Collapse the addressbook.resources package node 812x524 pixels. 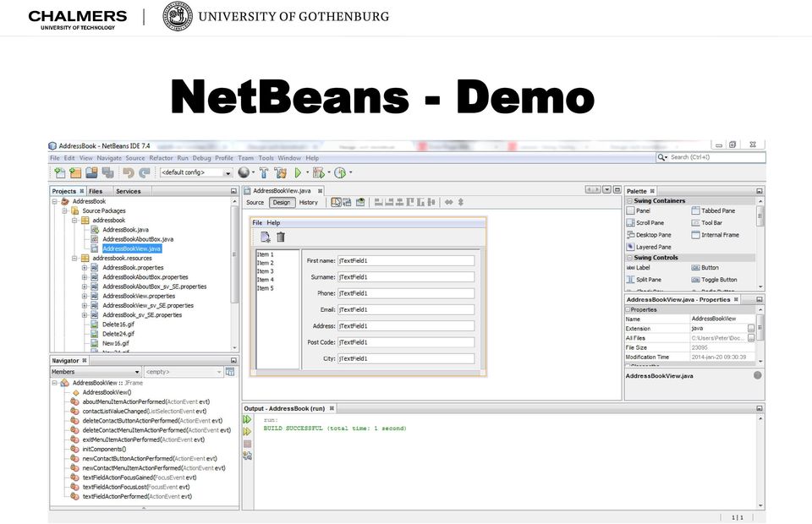click(x=74, y=258)
